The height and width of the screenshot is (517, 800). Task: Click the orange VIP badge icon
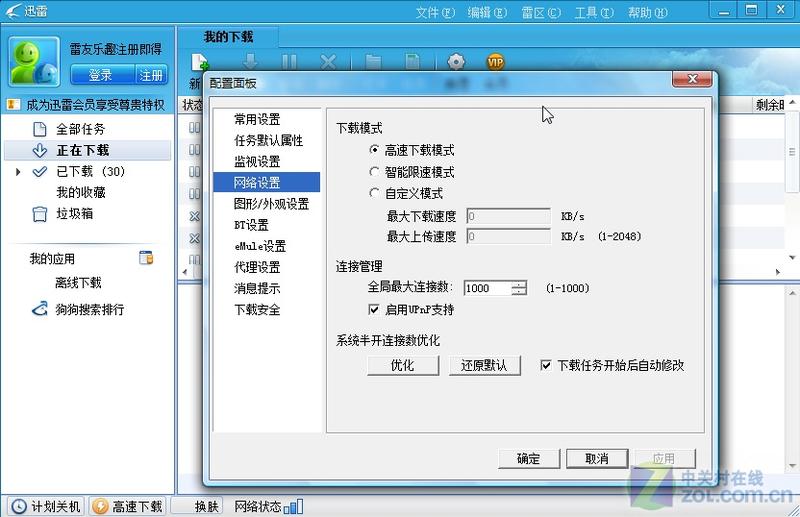[x=495, y=62]
